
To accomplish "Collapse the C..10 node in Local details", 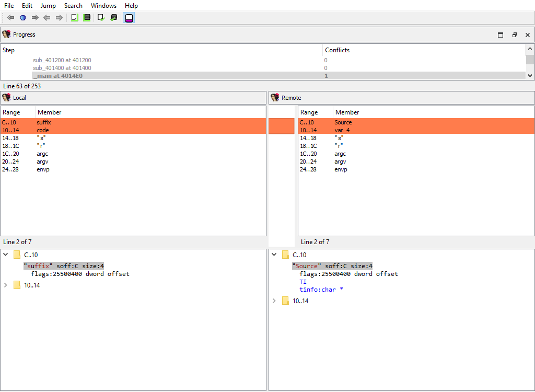I will 6,255.
